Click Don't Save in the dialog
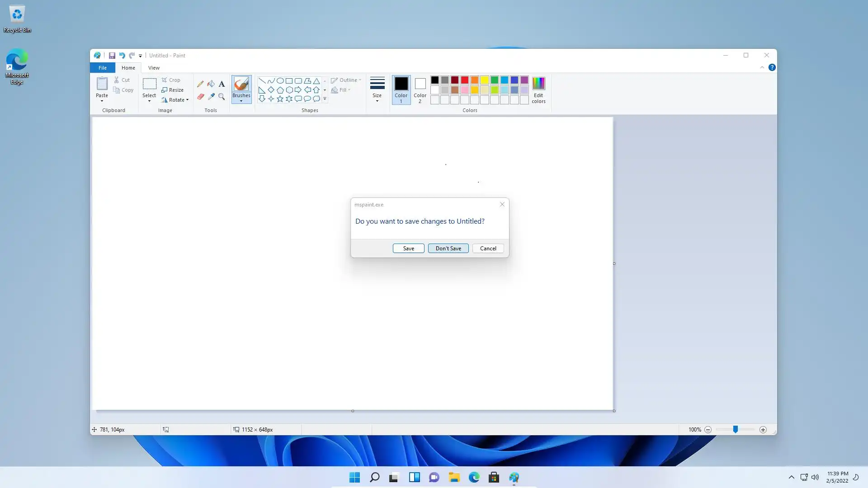Image resolution: width=868 pixels, height=488 pixels. 448,249
